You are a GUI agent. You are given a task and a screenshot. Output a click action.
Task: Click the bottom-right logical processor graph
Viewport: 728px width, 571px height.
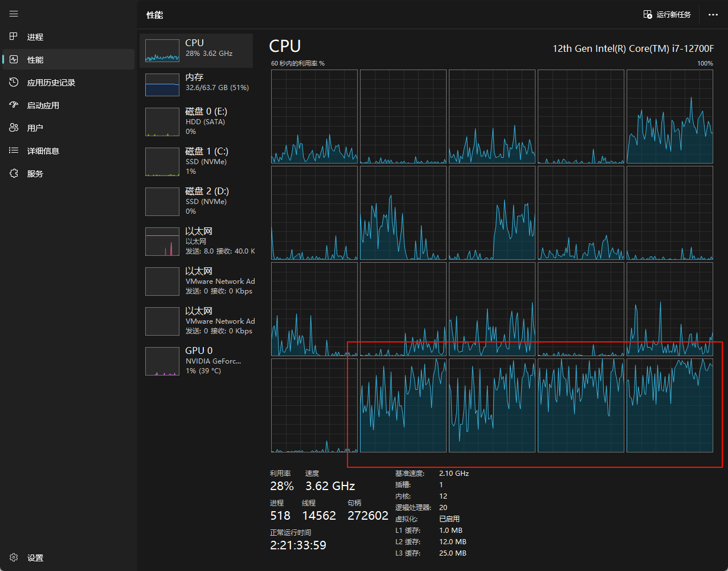point(669,405)
